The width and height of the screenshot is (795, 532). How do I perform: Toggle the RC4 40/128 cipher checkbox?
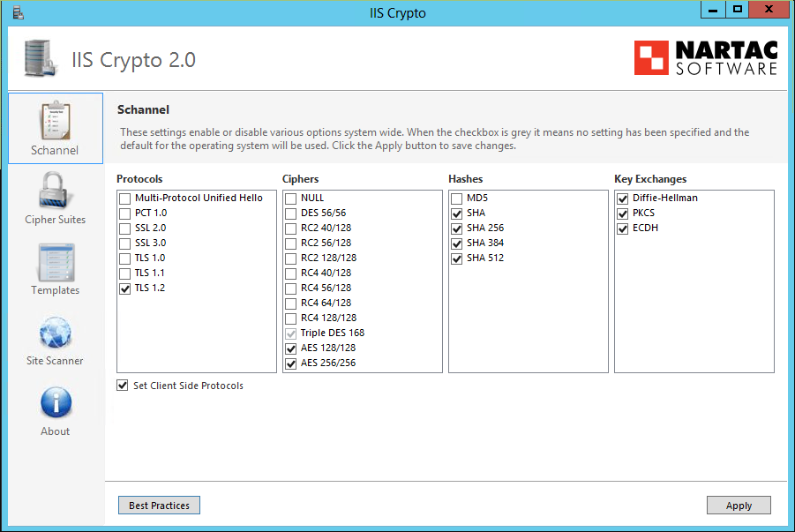[x=290, y=273]
